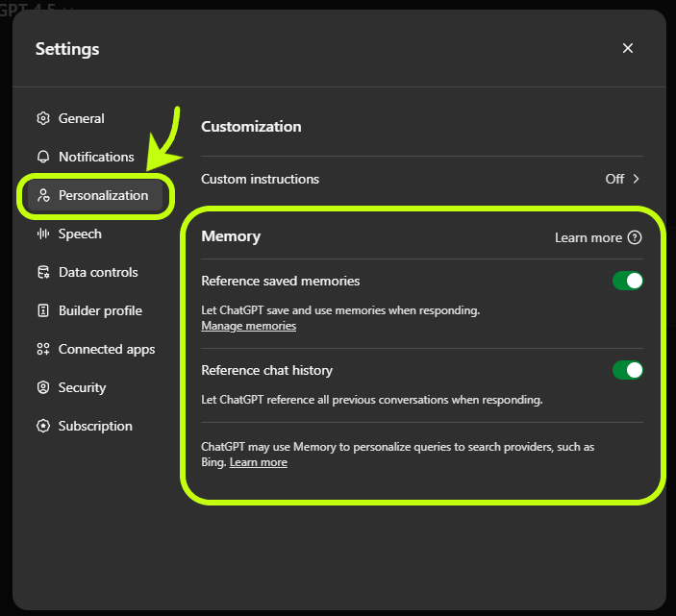
Task: Select the Personalization tab label
Action: pyautogui.click(x=104, y=196)
